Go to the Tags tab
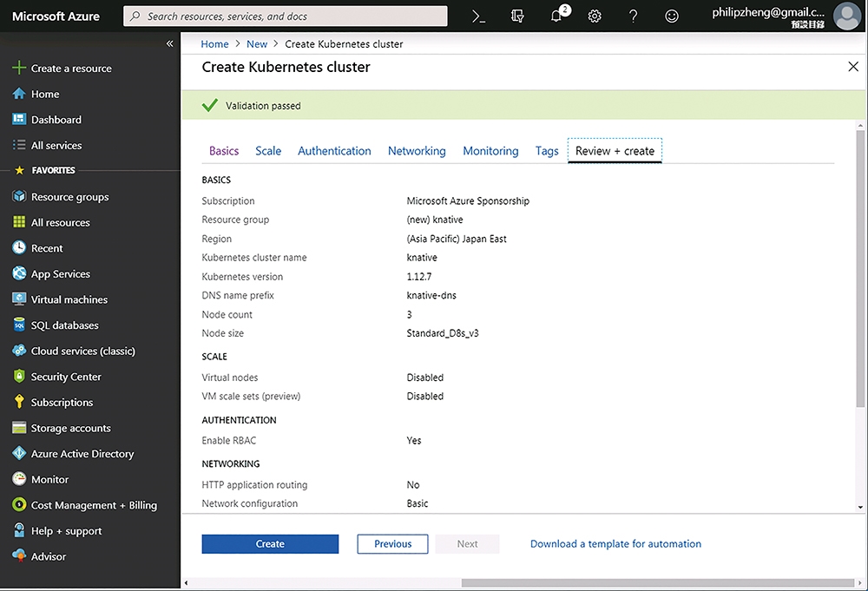Viewport: 868px width, 591px height. pos(546,150)
